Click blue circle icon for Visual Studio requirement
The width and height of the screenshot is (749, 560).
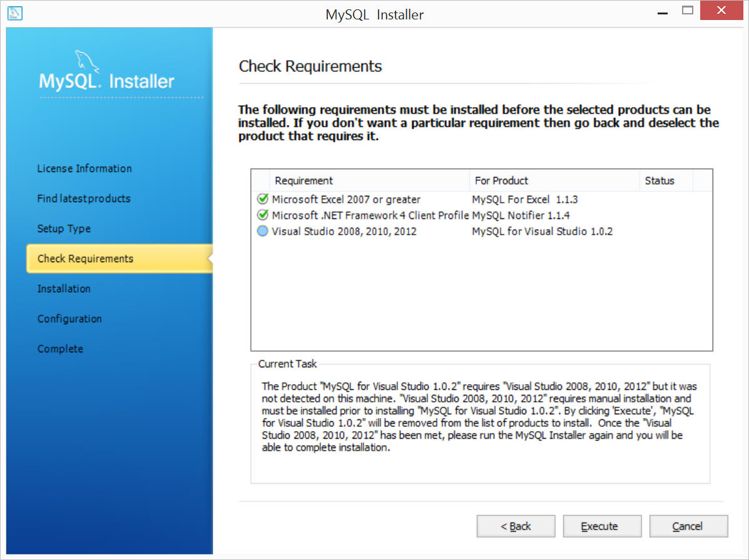click(262, 232)
